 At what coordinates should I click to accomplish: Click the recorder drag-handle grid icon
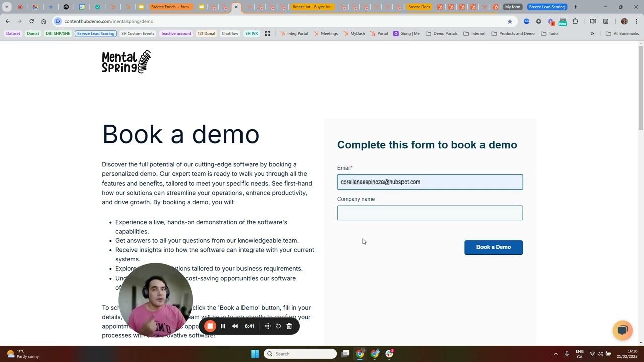pyautogui.click(x=267, y=326)
